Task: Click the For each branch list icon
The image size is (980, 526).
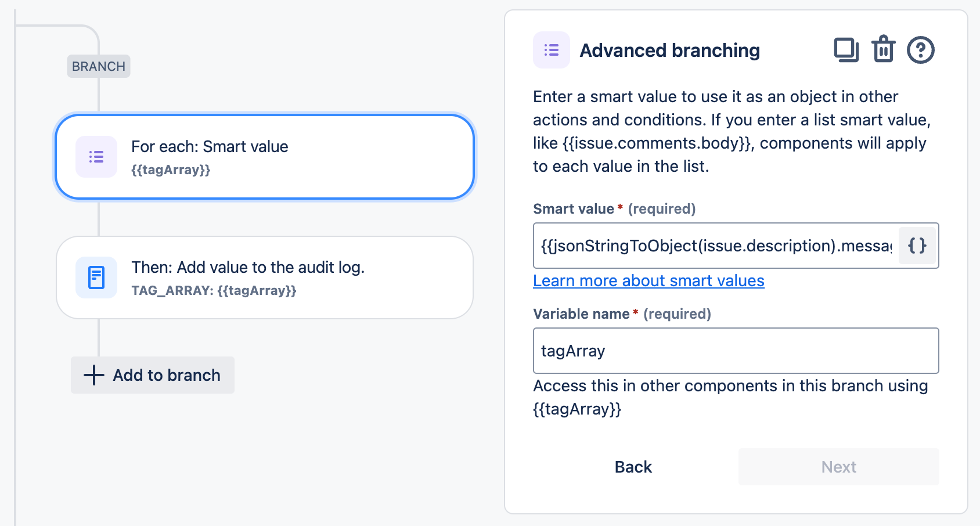Action: (96, 157)
